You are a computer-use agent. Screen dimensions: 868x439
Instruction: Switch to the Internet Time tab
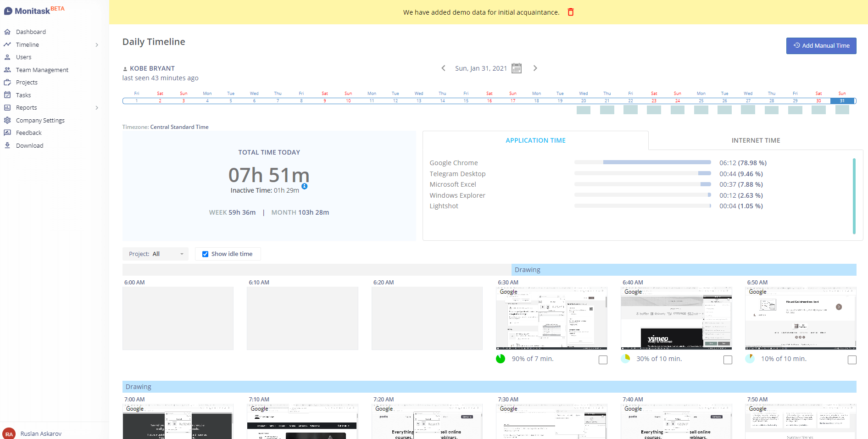(x=756, y=140)
